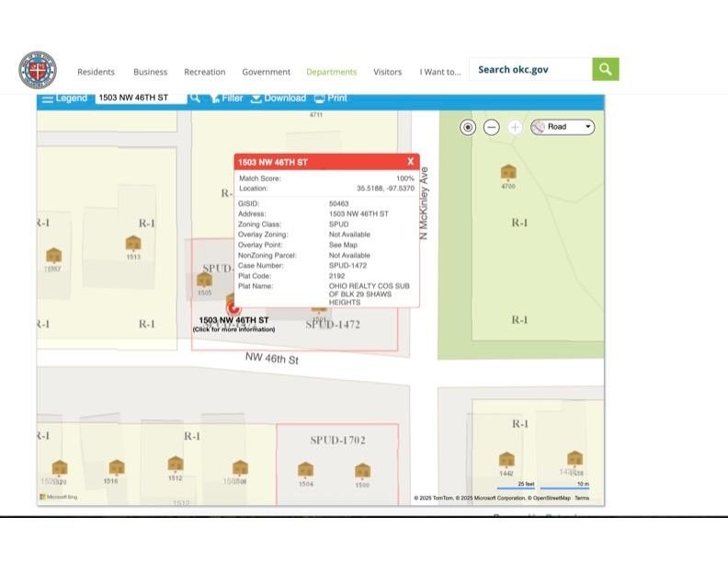728x563 pixels.
Task: Open the Filter tool
Action: click(226, 98)
